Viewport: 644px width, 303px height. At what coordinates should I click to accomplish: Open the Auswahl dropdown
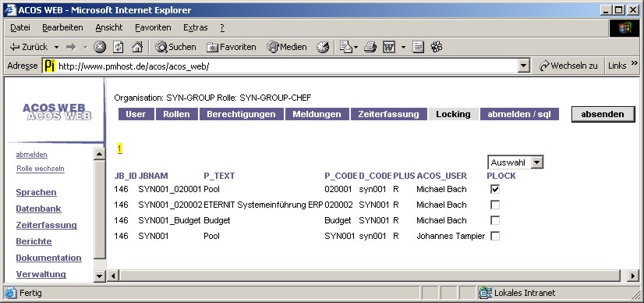[515, 162]
